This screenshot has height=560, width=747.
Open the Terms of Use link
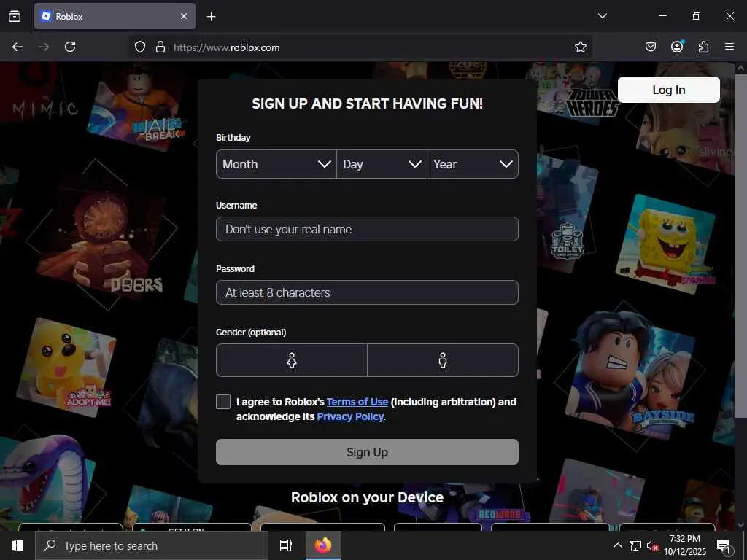pyautogui.click(x=357, y=402)
